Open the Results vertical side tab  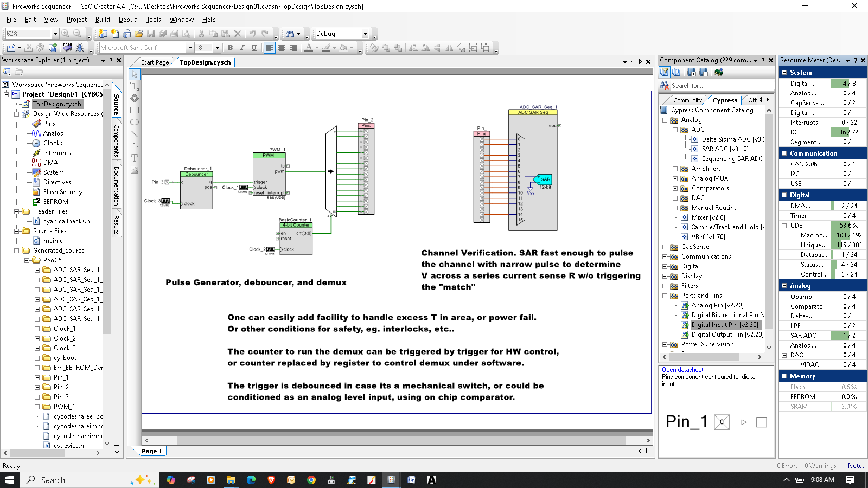116,225
